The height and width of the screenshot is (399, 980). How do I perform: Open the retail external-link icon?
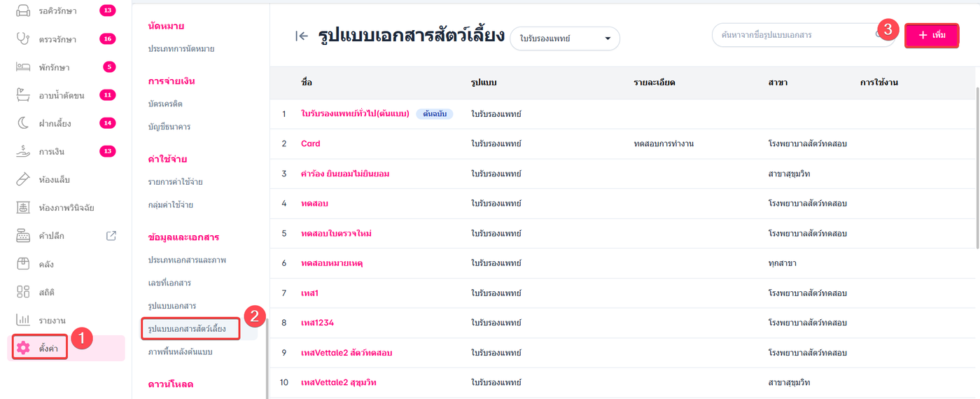(111, 236)
